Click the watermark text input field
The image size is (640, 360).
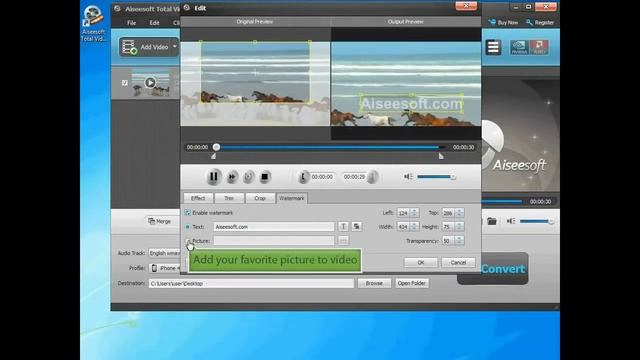point(273,227)
